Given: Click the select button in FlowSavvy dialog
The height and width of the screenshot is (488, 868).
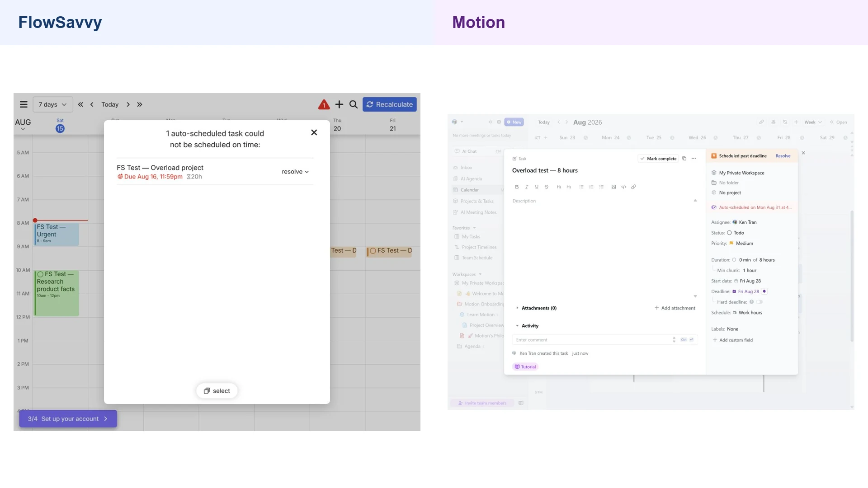Looking at the screenshot, I should click(217, 391).
